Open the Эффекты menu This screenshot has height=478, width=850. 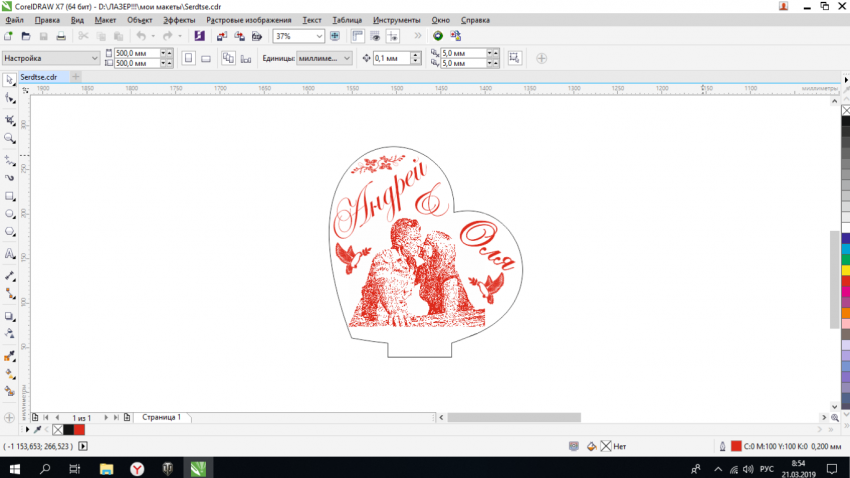[179, 20]
